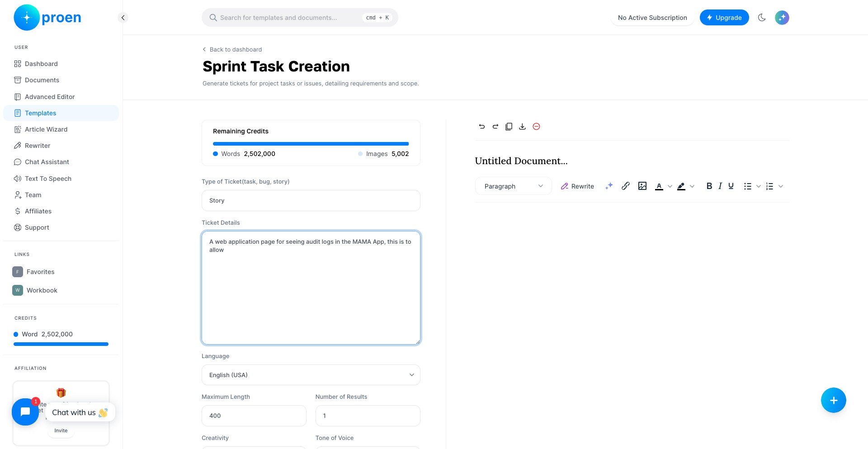Image resolution: width=868 pixels, height=449 pixels.
Task: Open the user avatar menu
Action: coord(782,18)
